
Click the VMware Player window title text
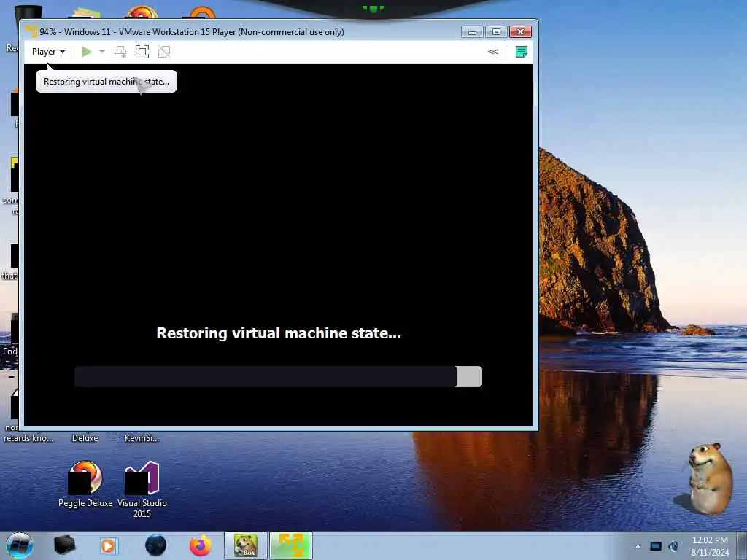tap(192, 32)
